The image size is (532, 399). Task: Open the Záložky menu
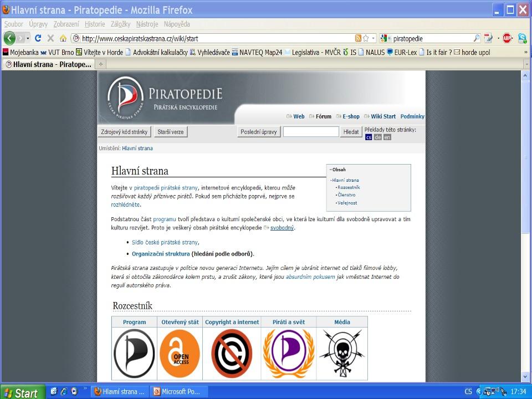tap(120, 24)
